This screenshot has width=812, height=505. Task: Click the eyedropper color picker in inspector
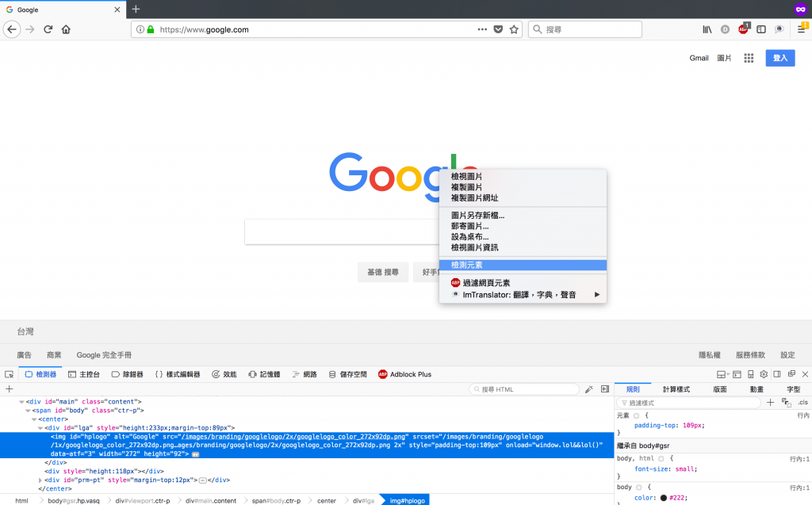coord(589,389)
